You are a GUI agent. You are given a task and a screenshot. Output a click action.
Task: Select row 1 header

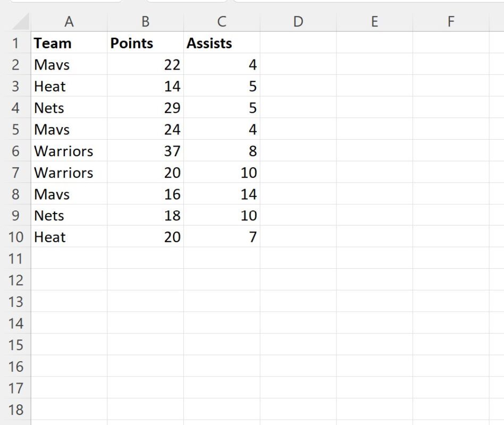15,43
